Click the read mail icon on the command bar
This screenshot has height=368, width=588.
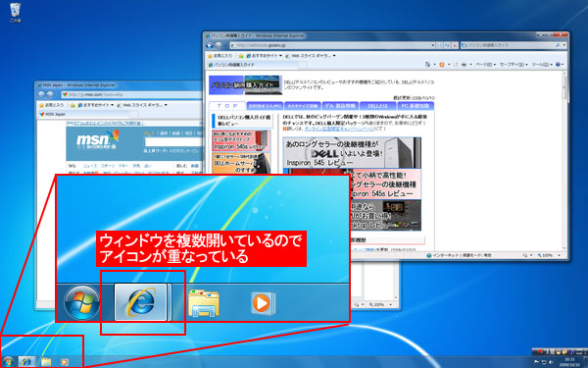click(456, 65)
